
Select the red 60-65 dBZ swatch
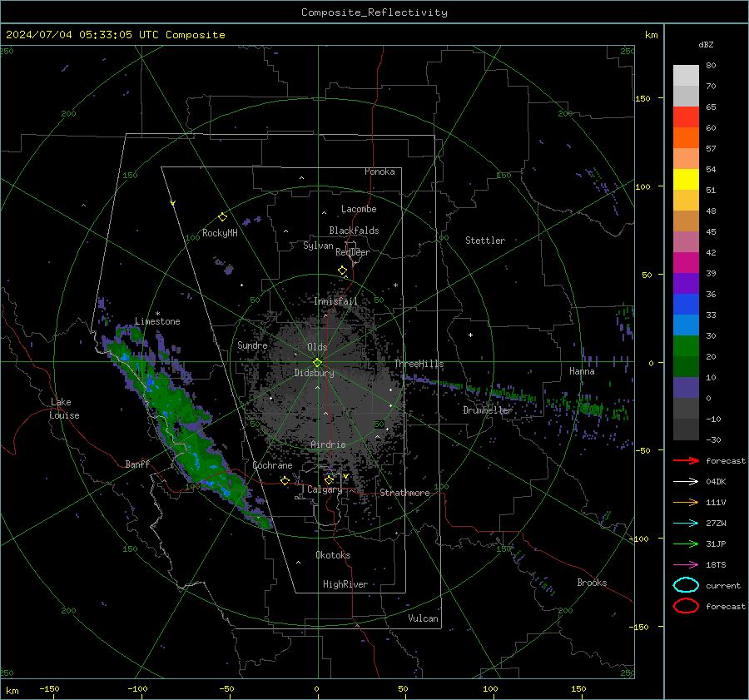coord(686,117)
